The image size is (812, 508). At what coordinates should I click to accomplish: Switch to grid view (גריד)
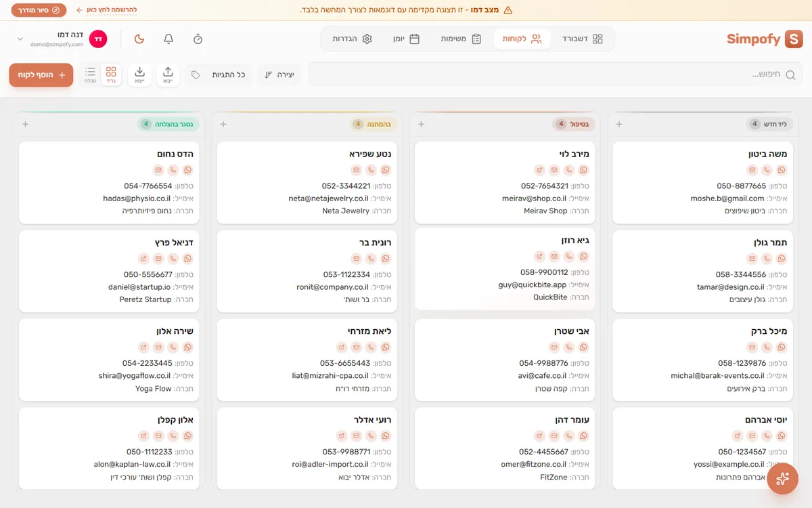(x=111, y=75)
